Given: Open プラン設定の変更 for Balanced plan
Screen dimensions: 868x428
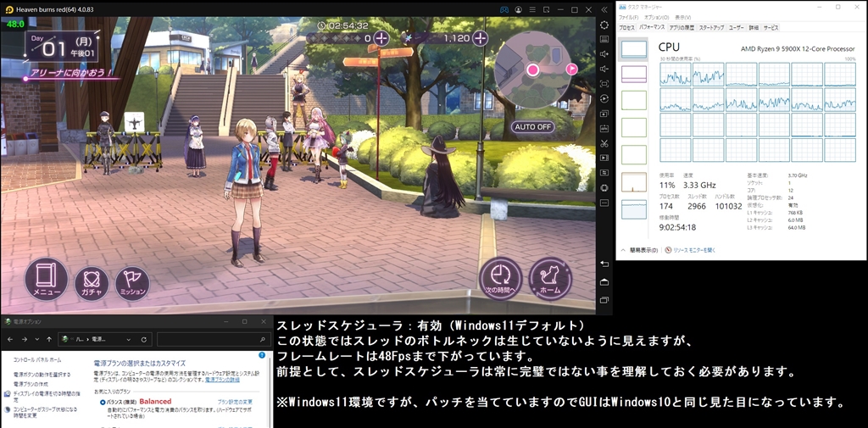Looking at the screenshot, I should 235,402.
